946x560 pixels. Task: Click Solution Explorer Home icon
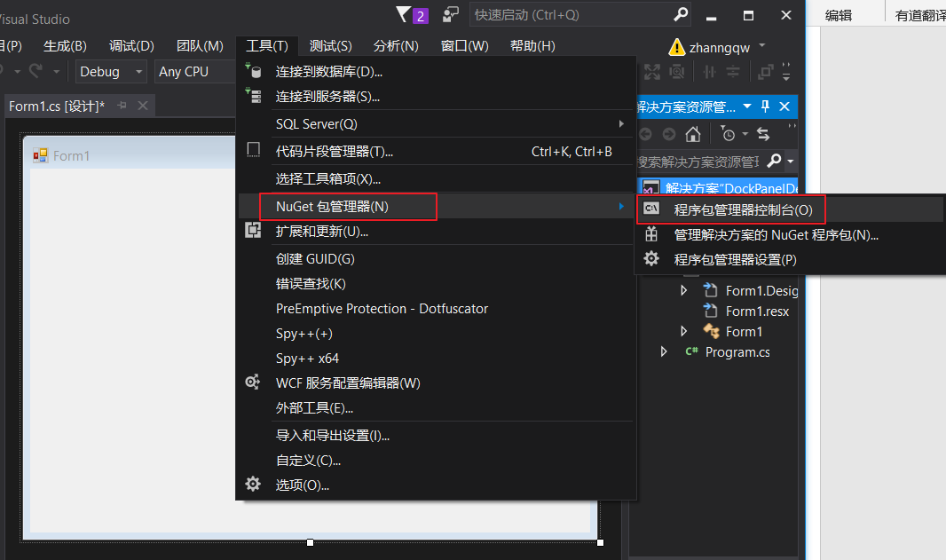[x=692, y=133]
